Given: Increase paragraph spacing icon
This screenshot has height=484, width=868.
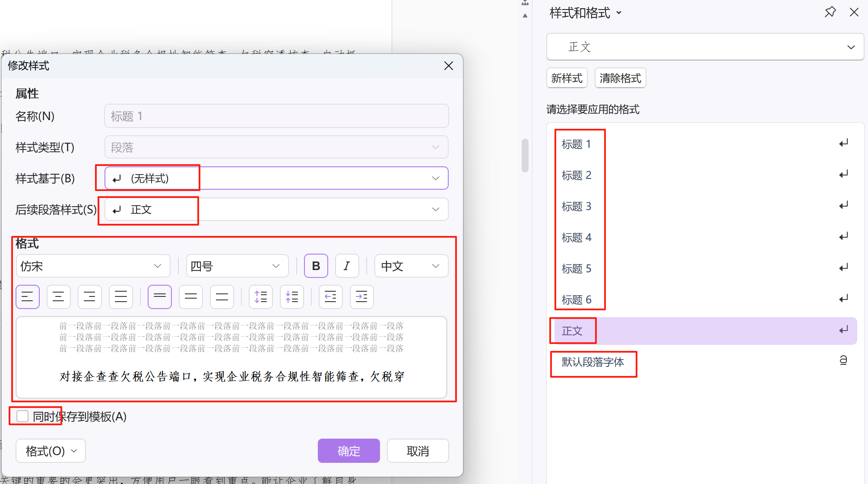Looking at the screenshot, I should point(261,297).
